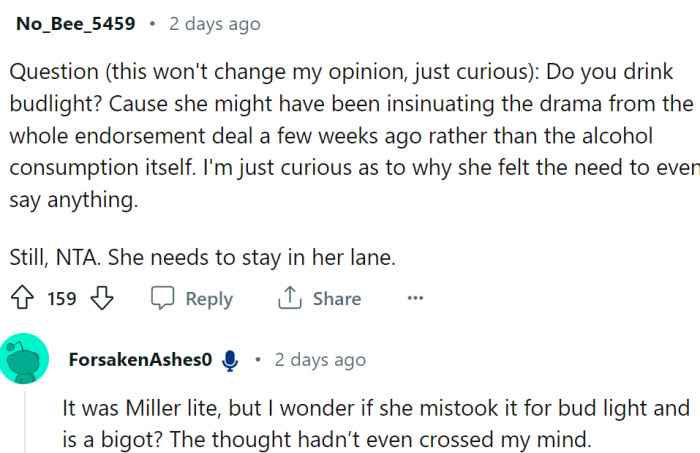Visit ForsakenAshes0's profile via username
This screenshot has width=700, height=453.
point(139,360)
